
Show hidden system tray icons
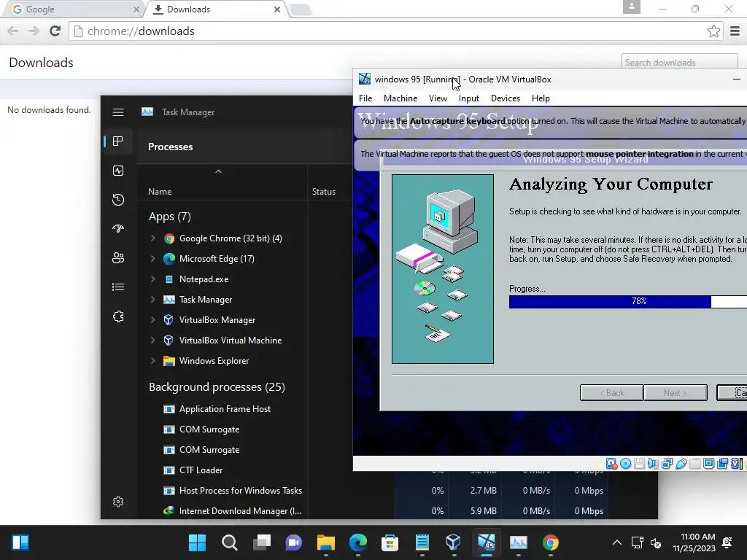click(617, 542)
